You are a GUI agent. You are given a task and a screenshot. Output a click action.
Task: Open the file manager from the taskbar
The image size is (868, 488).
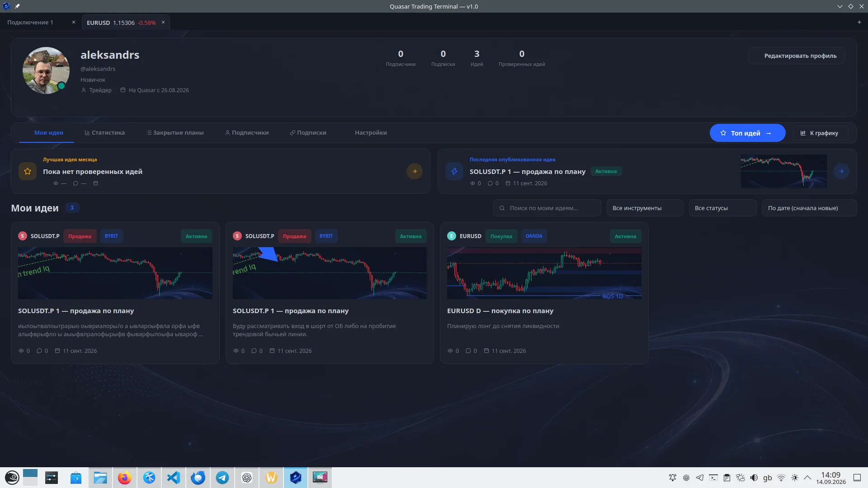[x=100, y=478]
